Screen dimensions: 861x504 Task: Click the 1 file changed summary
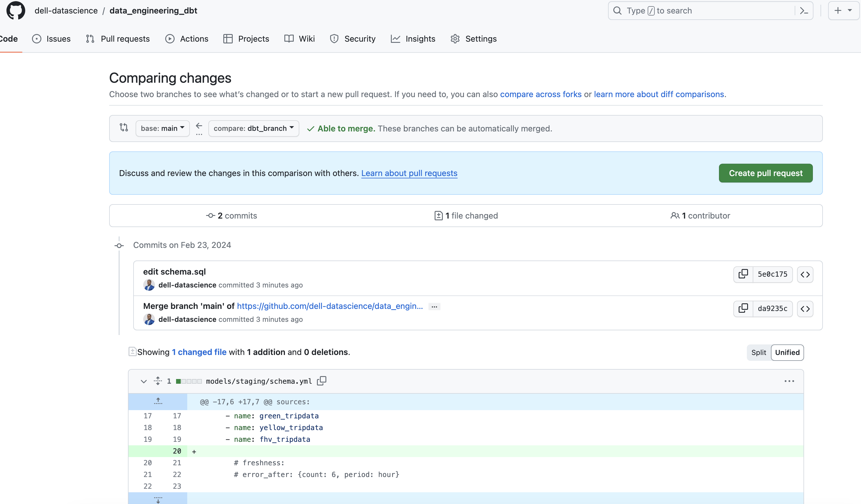(x=466, y=215)
